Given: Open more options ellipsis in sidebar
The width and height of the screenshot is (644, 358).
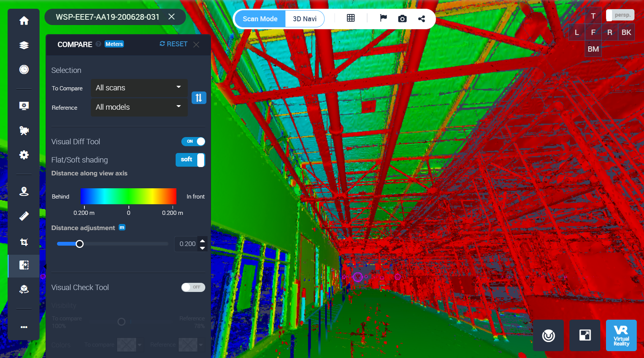Looking at the screenshot, I should [x=24, y=327].
